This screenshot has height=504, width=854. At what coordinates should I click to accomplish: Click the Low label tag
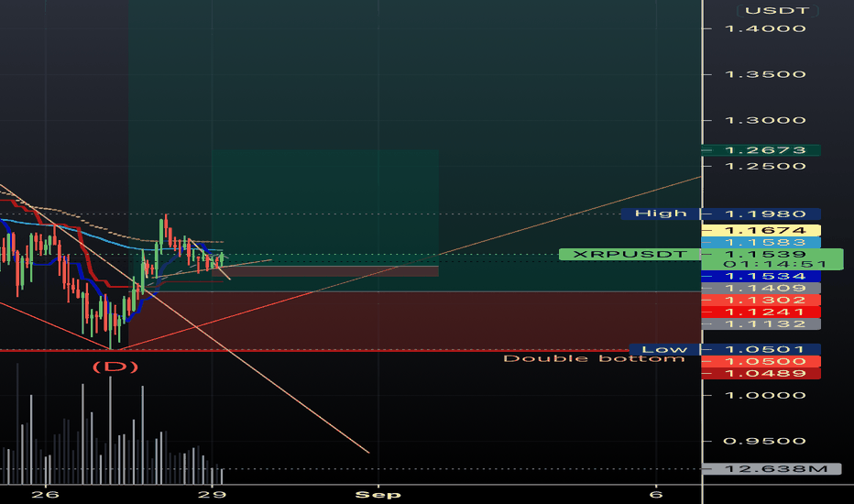(x=664, y=349)
